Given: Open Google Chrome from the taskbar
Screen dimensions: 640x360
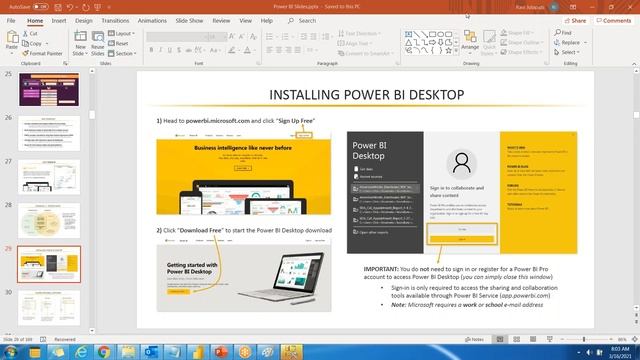Looking at the screenshot, I should pyautogui.click(x=104, y=352).
